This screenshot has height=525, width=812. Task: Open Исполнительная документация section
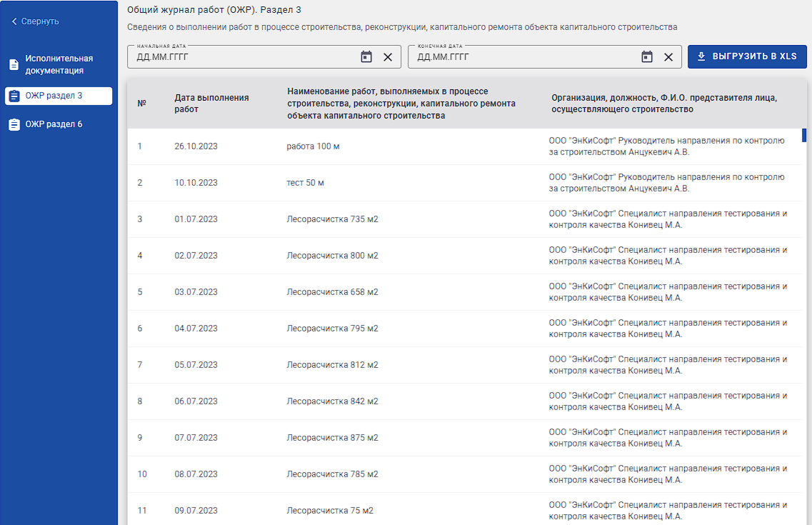59,64
